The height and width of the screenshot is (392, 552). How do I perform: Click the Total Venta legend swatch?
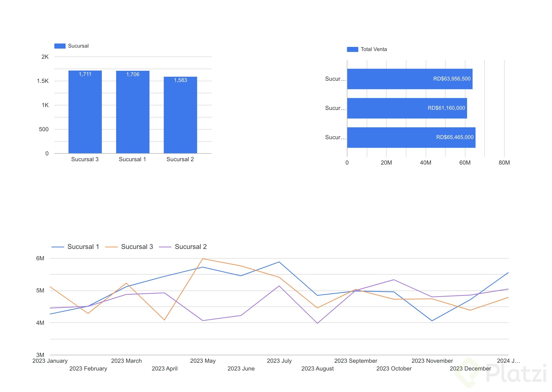[352, 49]
